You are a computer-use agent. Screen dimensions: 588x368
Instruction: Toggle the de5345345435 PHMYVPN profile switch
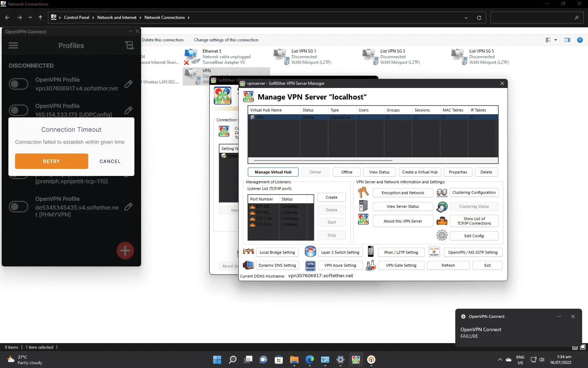coord(19,207)
